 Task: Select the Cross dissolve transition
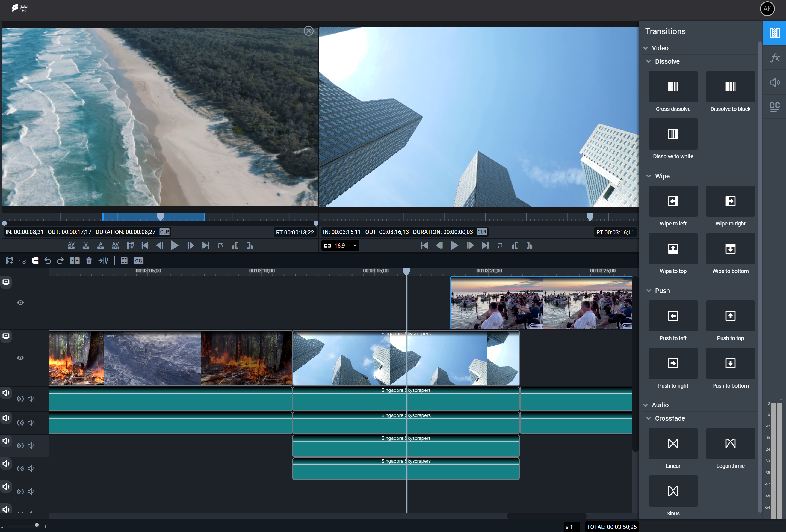click(x=673, y=87)
